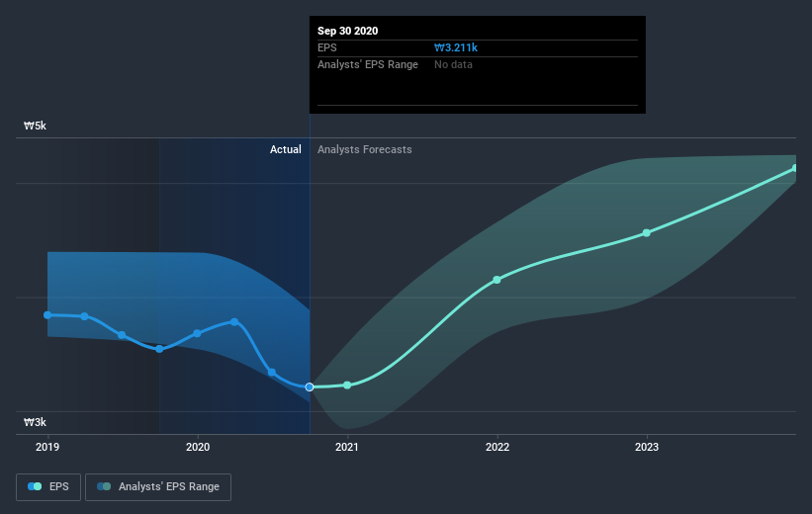Click the 2020 axis label
The height and width of the screenshot is (514, 812).
tap(198, 447)
